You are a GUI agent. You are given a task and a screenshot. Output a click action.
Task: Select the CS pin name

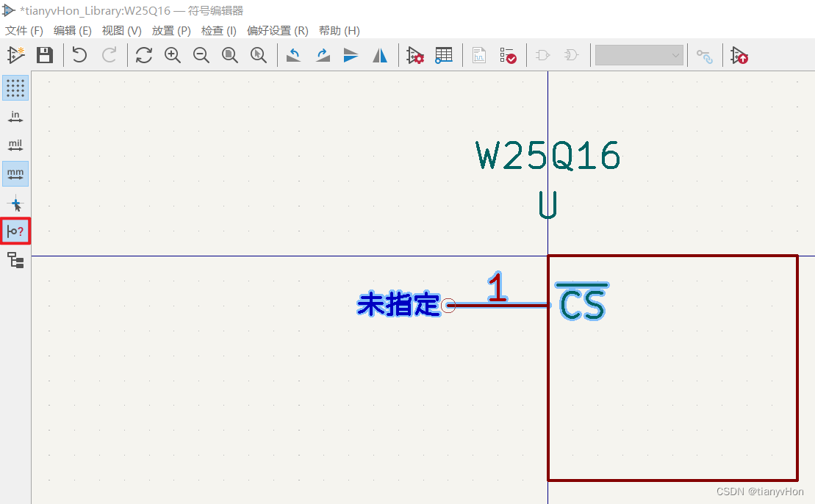click(582, 301)
